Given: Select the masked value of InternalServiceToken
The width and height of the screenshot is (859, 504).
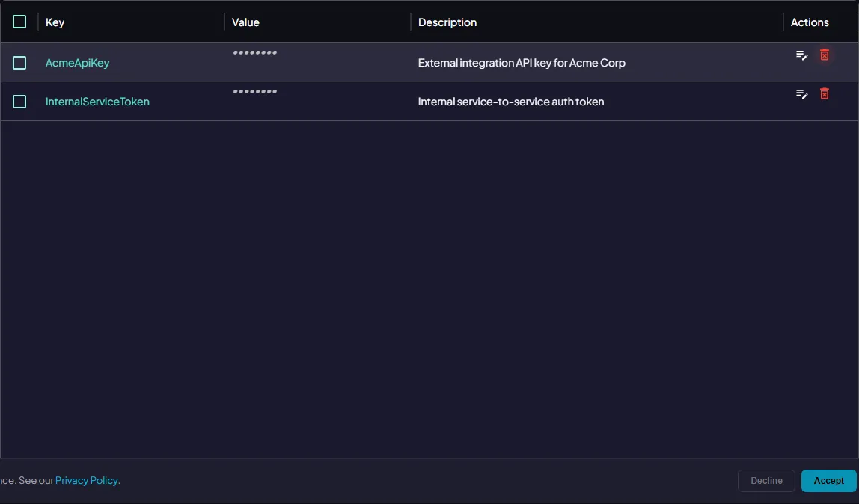Looking at the screenshot, I should (254, 91).
